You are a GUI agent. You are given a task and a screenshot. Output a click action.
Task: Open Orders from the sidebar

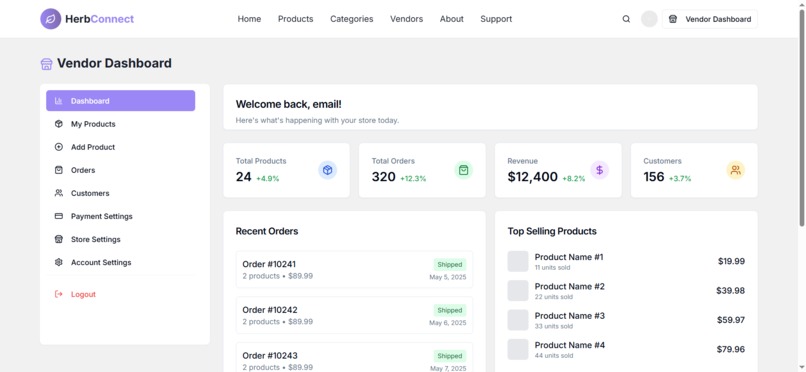point(120,170)
